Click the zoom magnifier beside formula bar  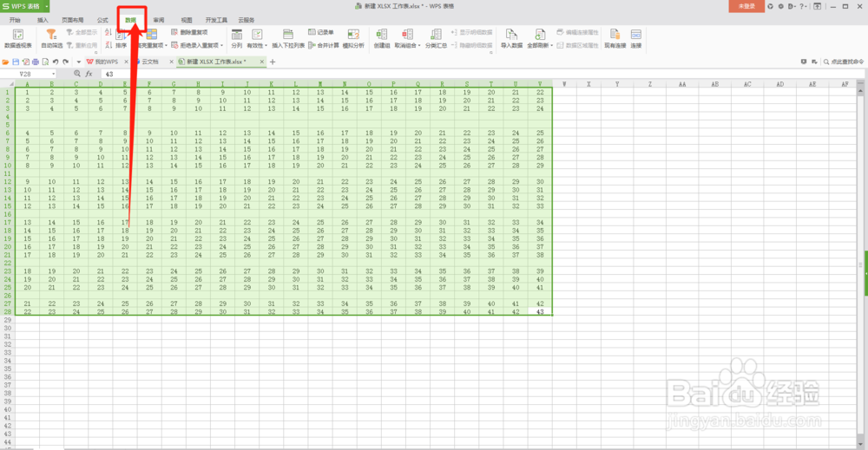(77, 74)
